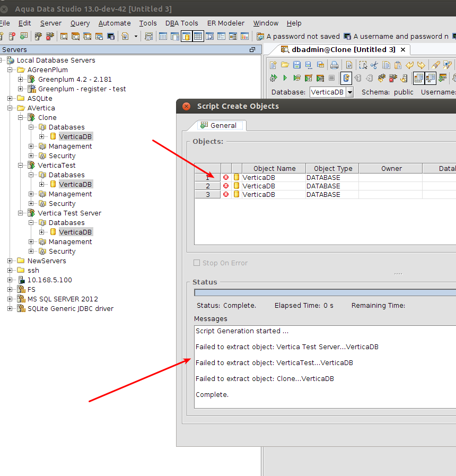Expand the Greenplum 4.2 - 2.181 server
456x476 pixels.
click(20, 79)
